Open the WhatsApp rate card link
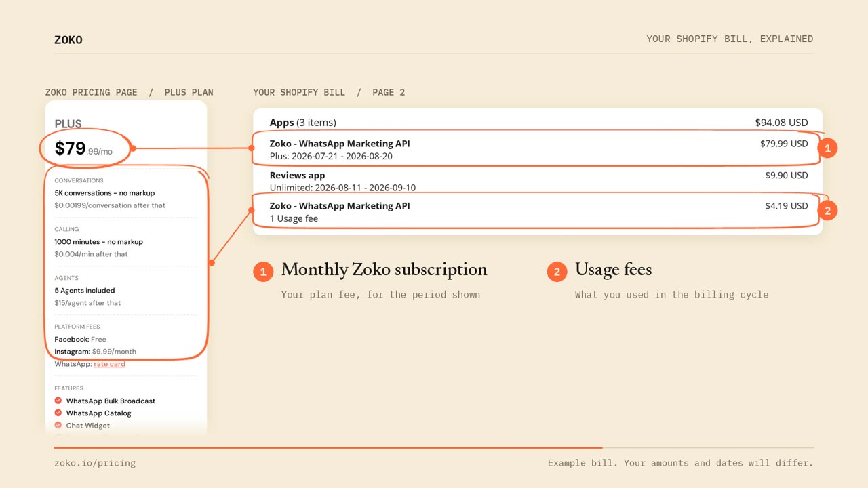This screenshot has width=868, height=488. point(109,364)
